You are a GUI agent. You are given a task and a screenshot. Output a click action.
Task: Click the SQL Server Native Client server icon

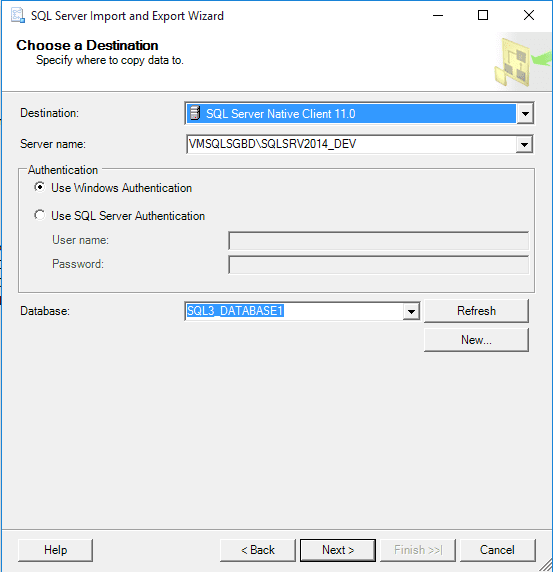click(196, 113)
